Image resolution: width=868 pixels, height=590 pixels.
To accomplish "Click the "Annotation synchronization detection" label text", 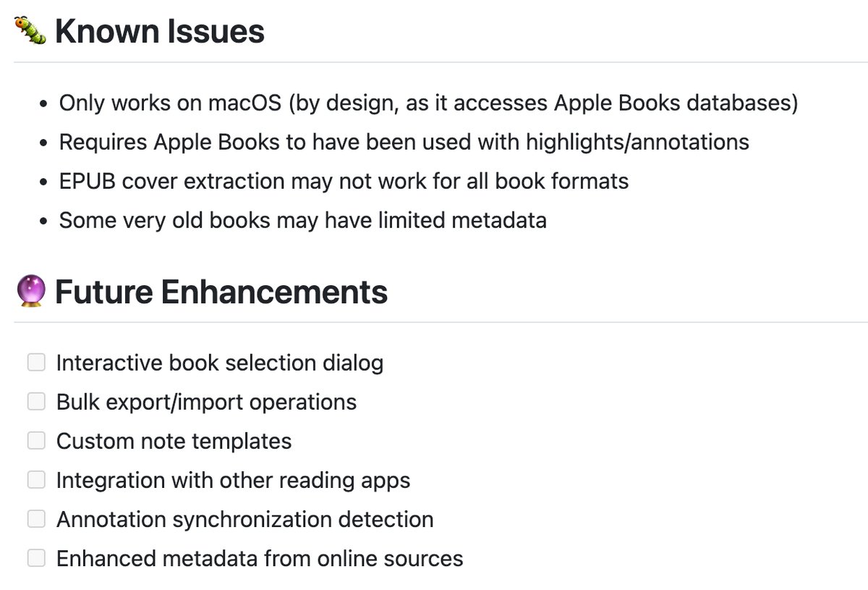I will (x=244, y=519).
